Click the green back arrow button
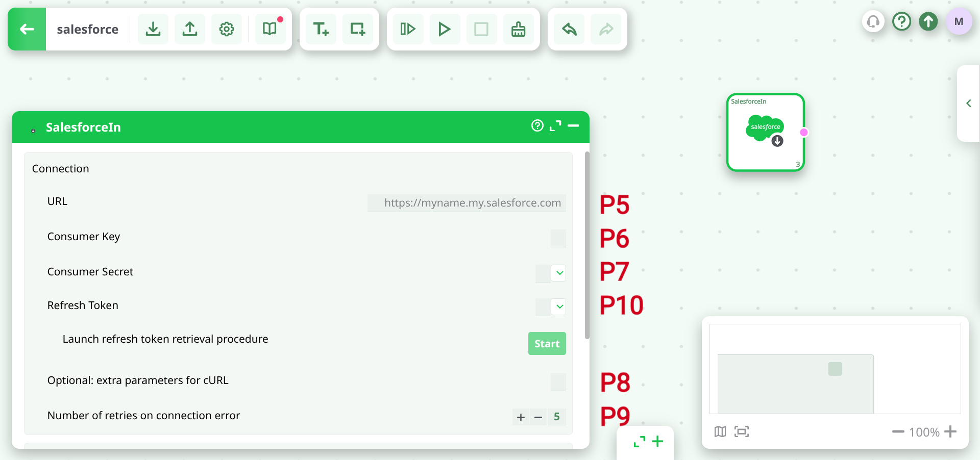Screen dimensions: 980x460 (27, 29)
